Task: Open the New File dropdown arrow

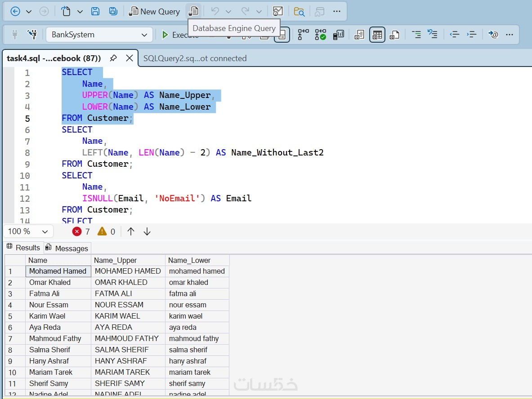Action: [80, 11]
